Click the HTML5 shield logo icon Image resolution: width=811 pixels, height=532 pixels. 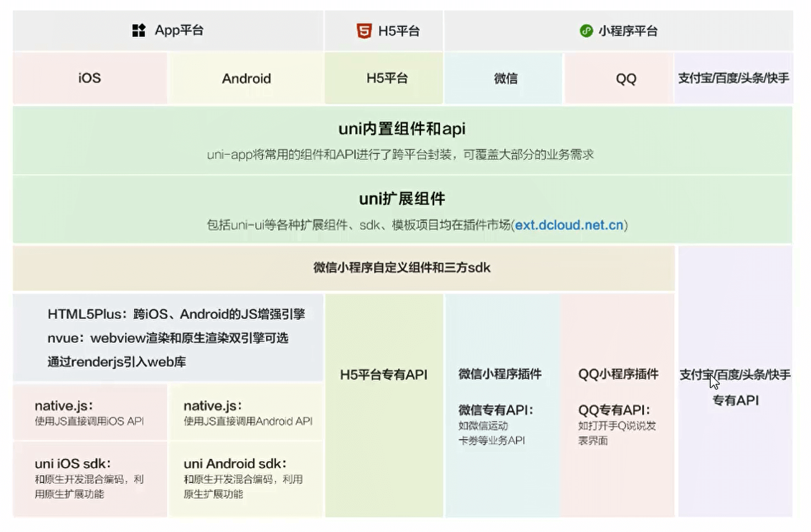click(364, 31)
